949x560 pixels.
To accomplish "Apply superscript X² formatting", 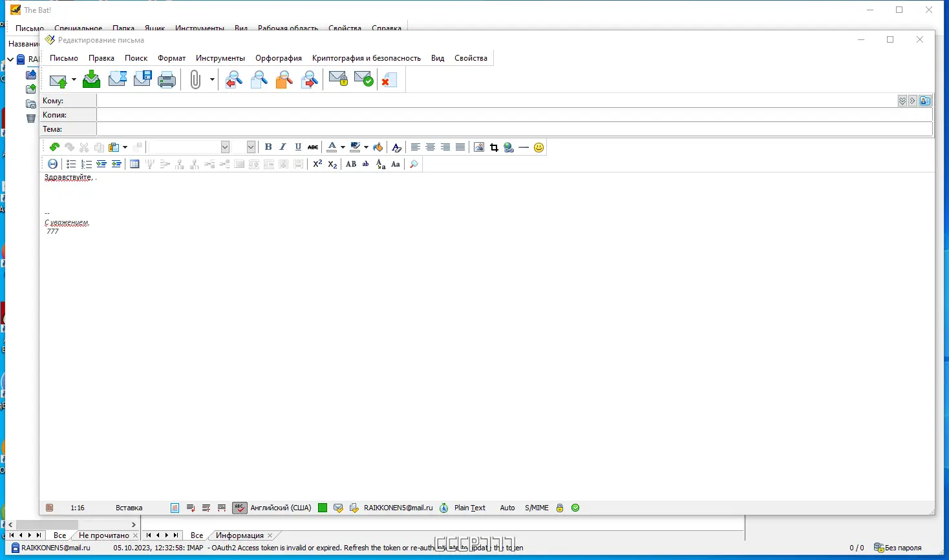I will tap(317, 164).
